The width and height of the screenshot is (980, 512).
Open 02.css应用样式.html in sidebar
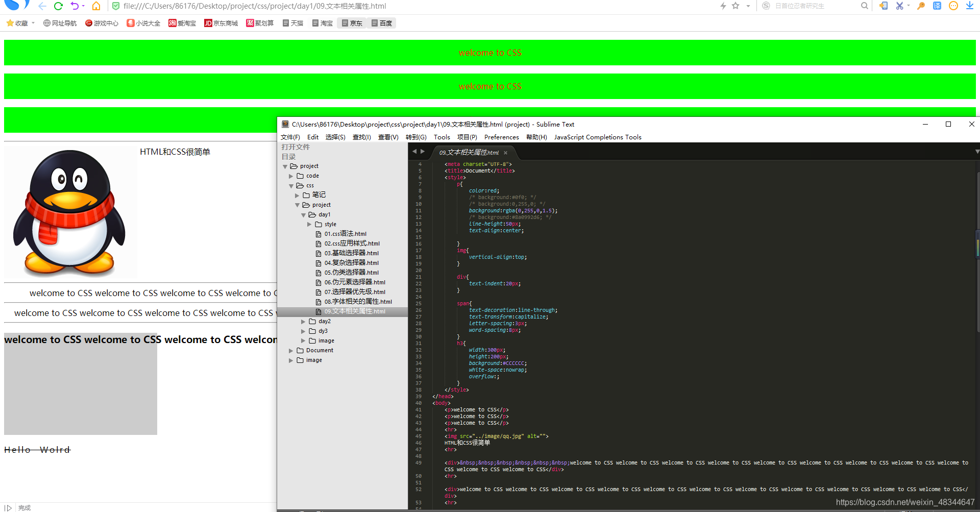pyautogui.click(x=352, y=243)
